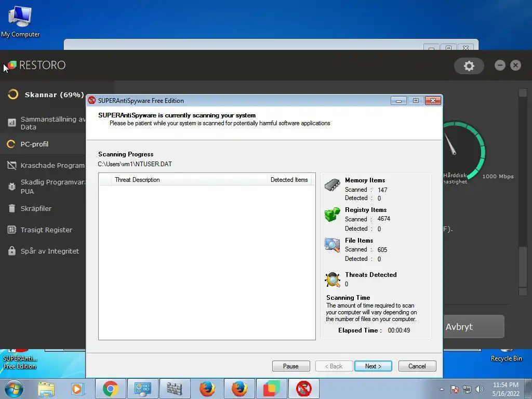Image resolution: width=532 pixels, height=399 pixels.
Task: Click the scanned path C:\Users\vm1\NTUSER.DAT
Action: pos(135,164)
